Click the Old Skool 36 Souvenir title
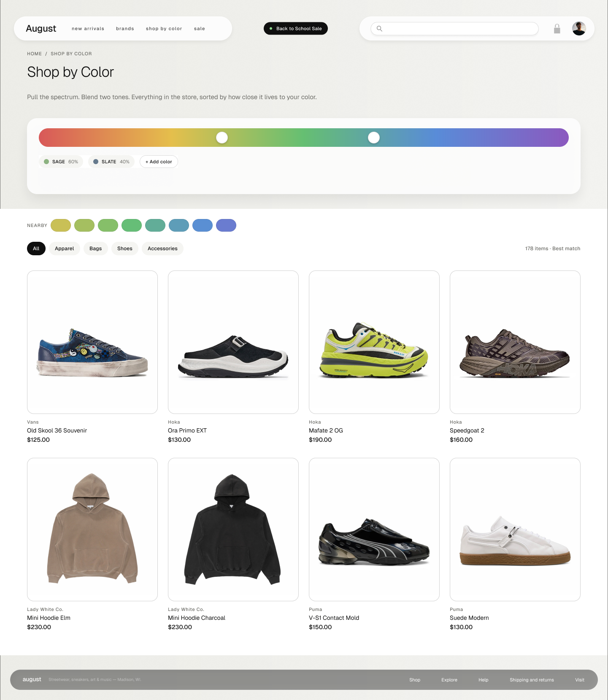 pyautogui.click(x=57, y=430)
